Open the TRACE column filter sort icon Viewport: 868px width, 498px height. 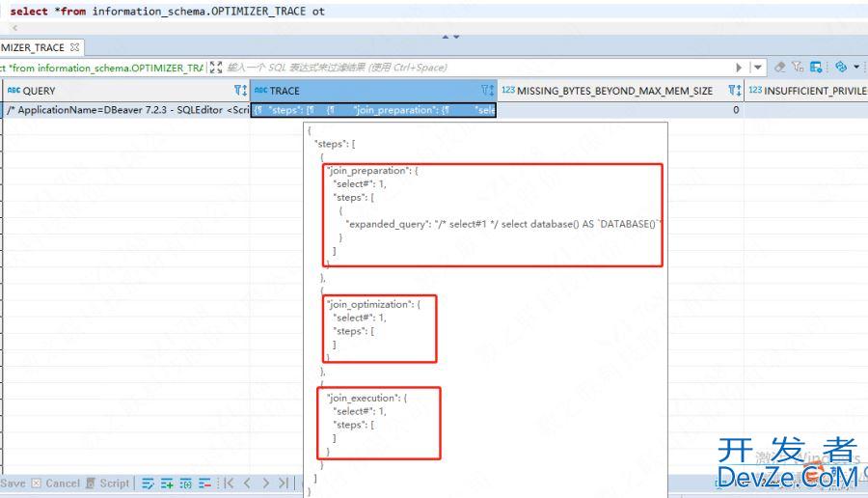[x=487, y=91]
